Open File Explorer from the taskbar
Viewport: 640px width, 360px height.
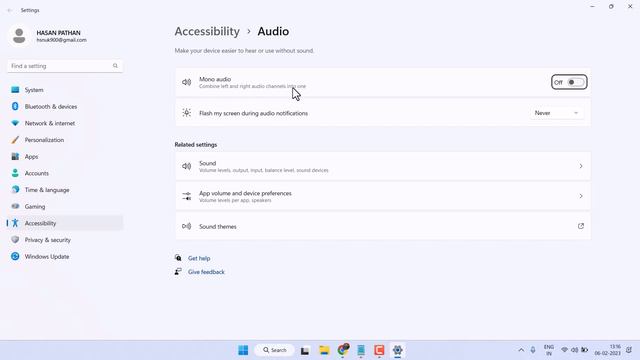(324, 350)
